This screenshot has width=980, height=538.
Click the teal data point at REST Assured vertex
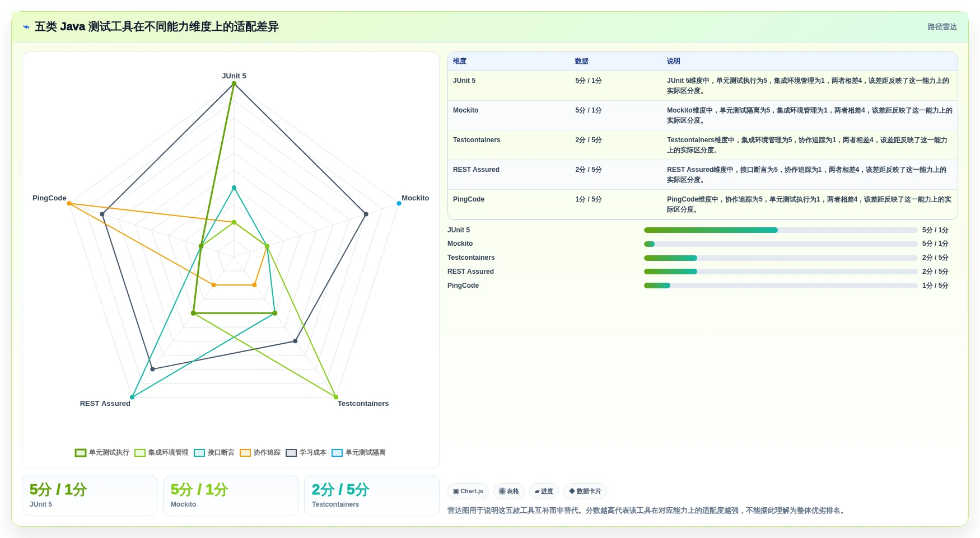coord(132,397)
